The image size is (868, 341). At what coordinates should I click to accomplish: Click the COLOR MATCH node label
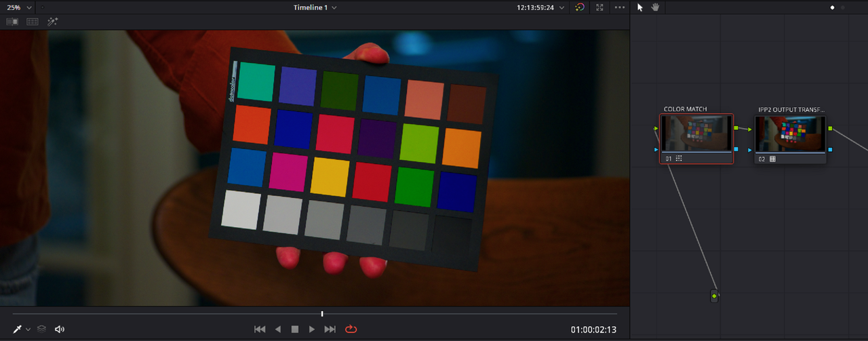[x=685, y=109]
